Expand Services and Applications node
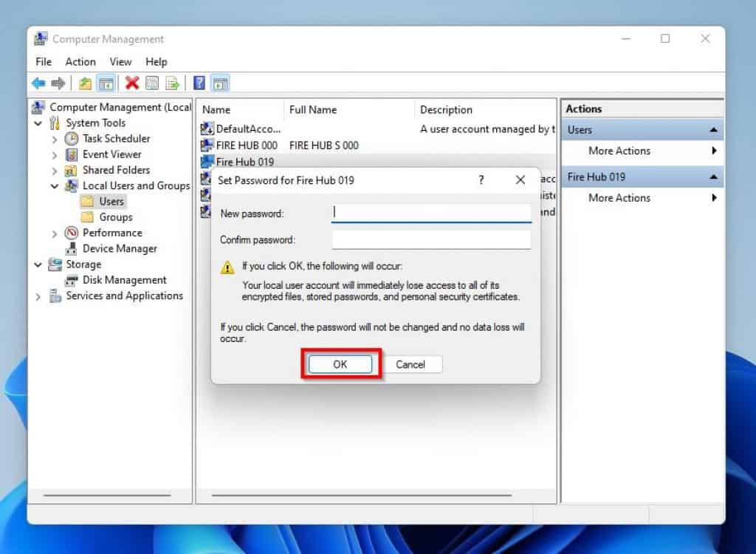The height and width of the screenshot is (554, 756). (x=38, y=297)
